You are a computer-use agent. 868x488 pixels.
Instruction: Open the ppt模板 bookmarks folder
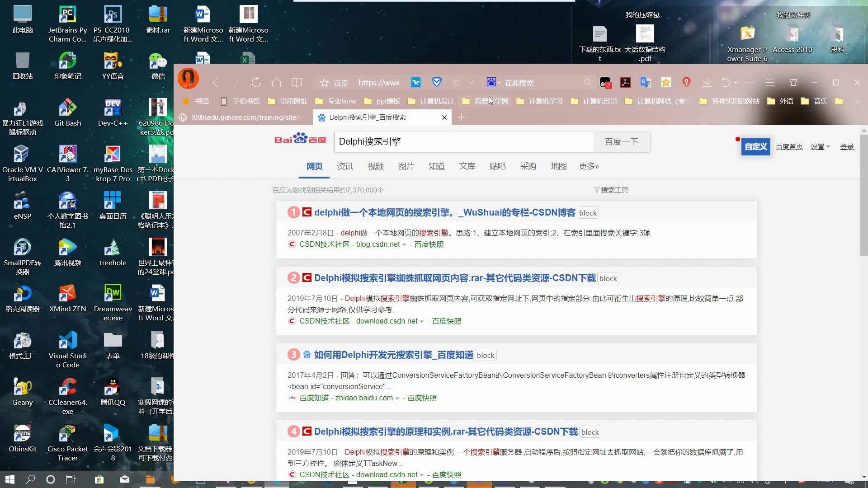[x=382, y=101]
